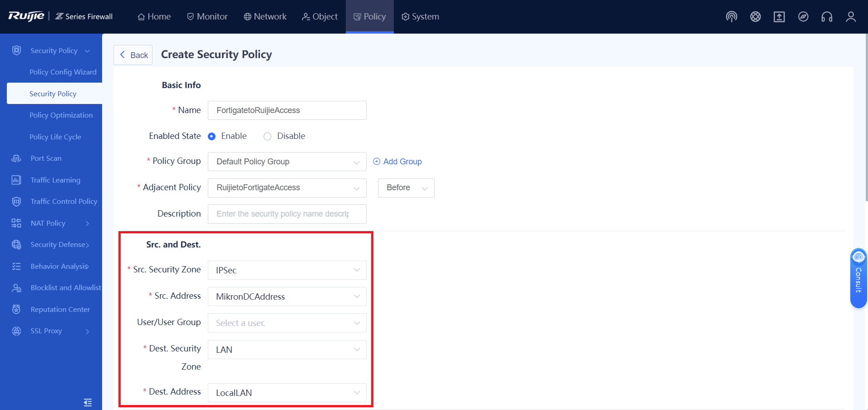Screen dimensions: 868x410
Task: Open the user account icon
Action: point(851,17)
